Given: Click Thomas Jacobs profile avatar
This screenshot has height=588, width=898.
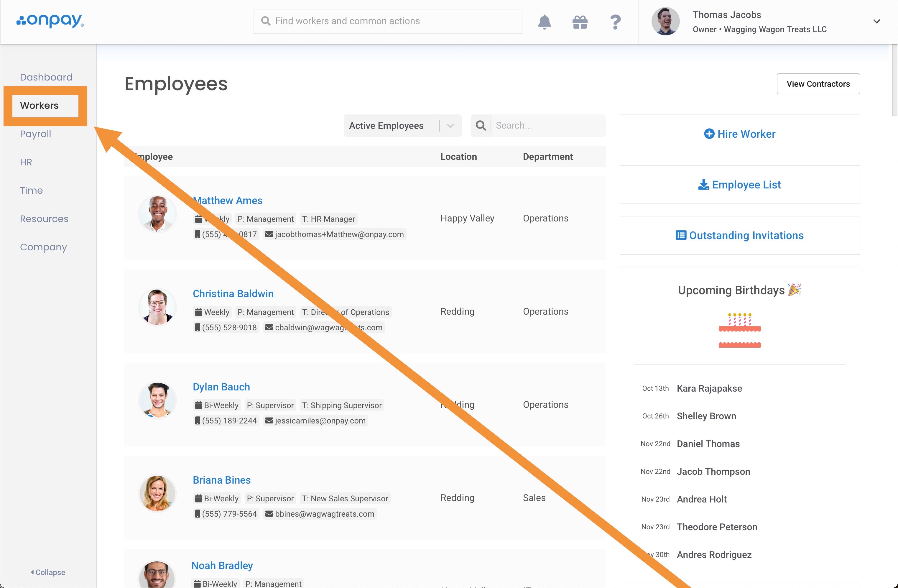Looking at the screenshot, I should click(665, 22).
